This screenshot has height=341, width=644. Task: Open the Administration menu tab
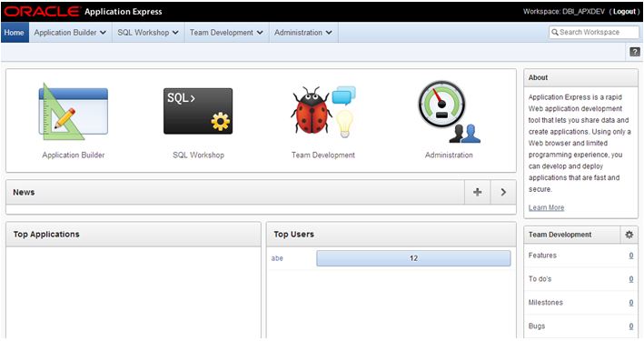[303, 33]
